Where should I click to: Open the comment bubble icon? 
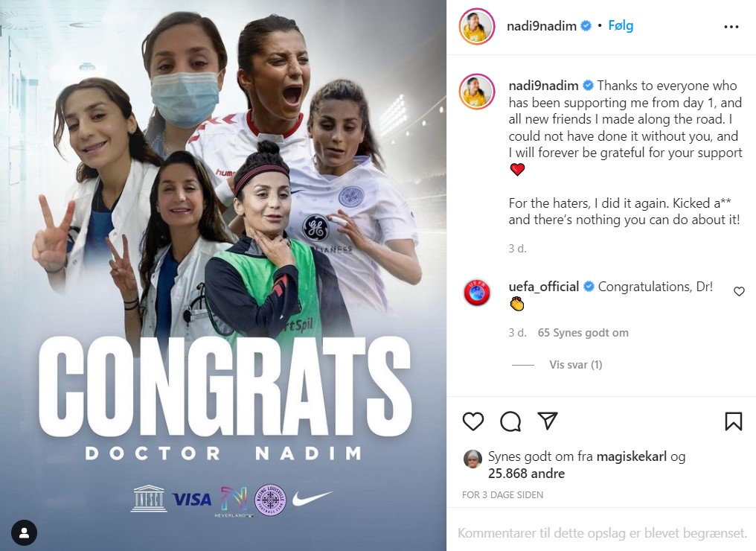[510, 421]
